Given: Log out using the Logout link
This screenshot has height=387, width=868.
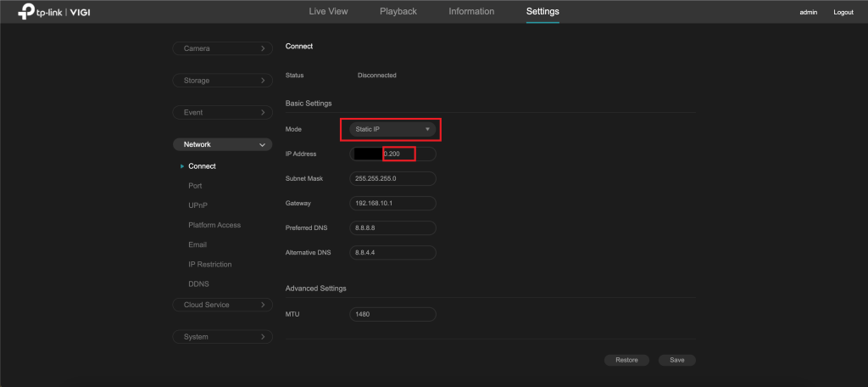Looking at the screenshot, I should [843, 12].
